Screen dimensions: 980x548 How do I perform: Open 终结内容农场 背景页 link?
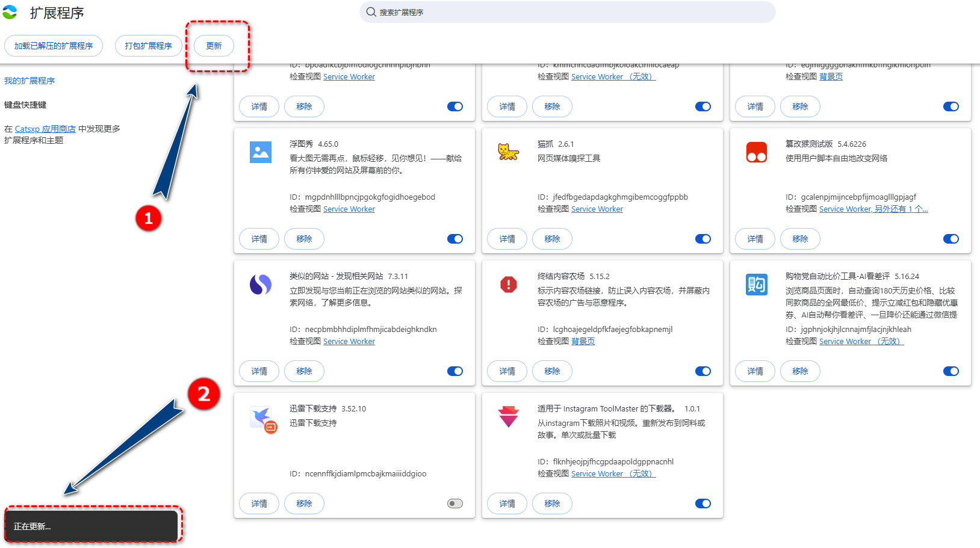pos(583,341)
